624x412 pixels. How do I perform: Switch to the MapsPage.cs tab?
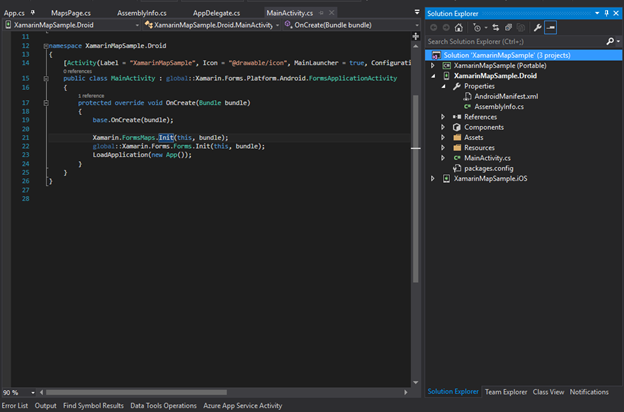click(72, 12)
